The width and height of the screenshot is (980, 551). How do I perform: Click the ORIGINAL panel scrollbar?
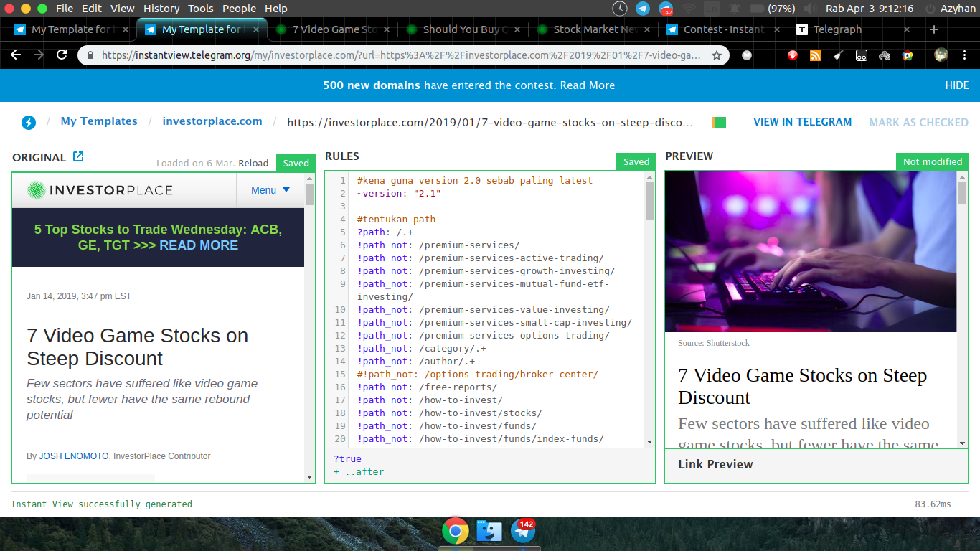point(309,194)
